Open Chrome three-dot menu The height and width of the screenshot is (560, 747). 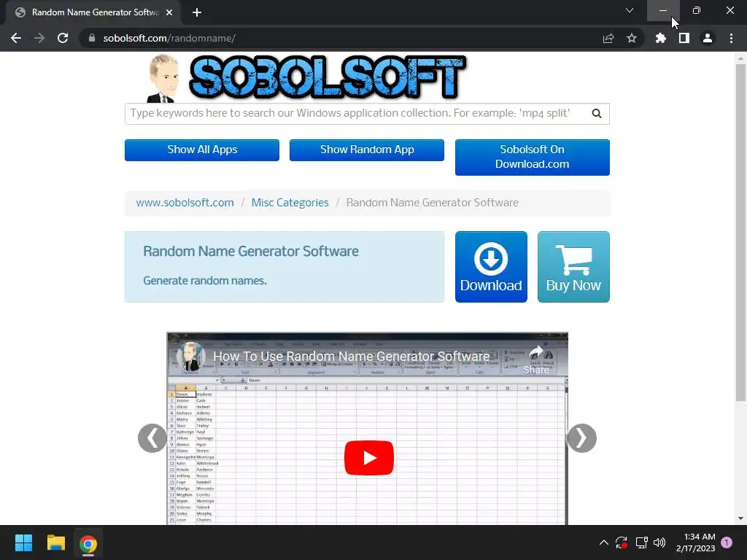(x=731, y=38)
